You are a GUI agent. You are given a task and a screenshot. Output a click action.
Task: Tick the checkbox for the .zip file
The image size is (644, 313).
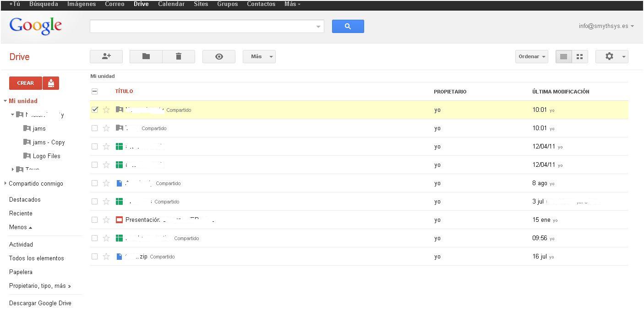95,257
